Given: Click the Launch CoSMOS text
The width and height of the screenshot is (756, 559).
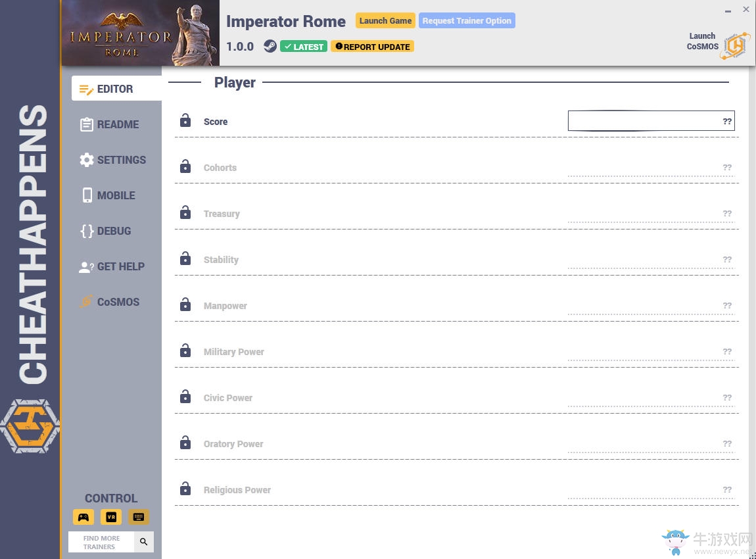Looking at the screenshot, I should pos(703,41).
